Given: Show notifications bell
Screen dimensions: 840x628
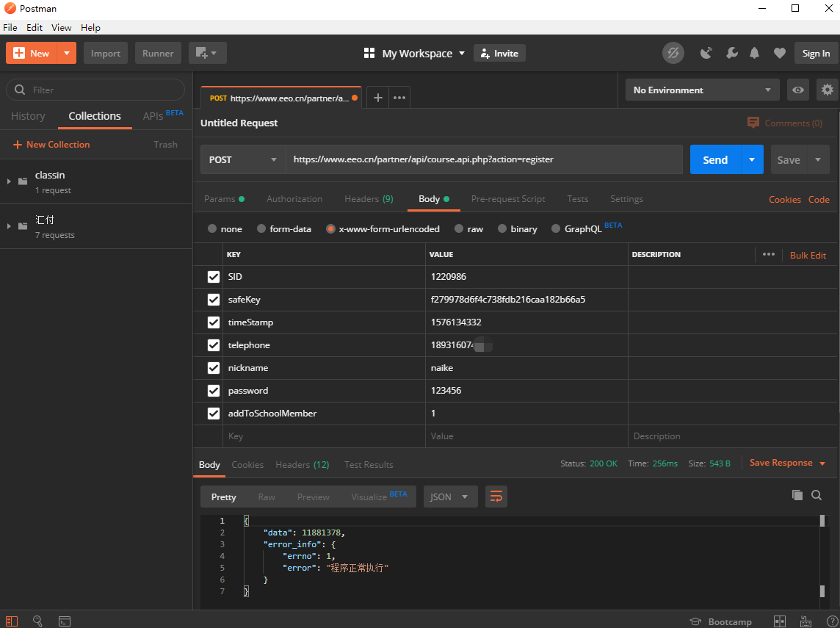Looking at the screenshot, I should pos(754,53).
